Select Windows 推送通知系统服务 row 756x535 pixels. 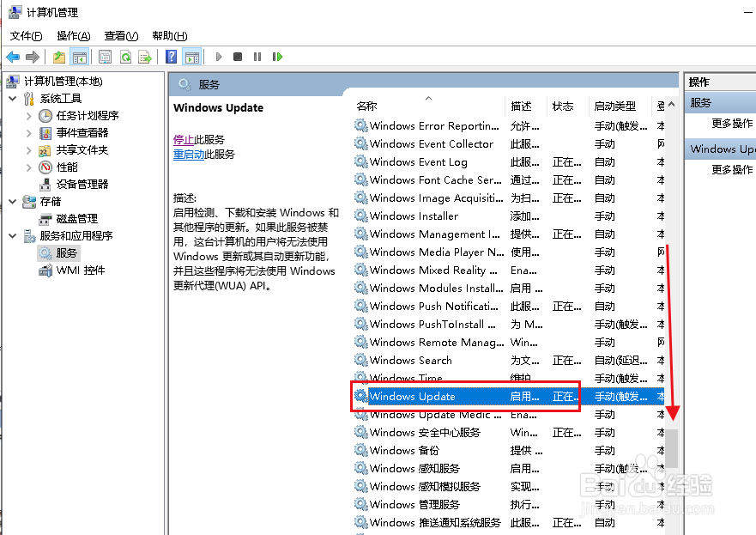(x=509, y=522)
